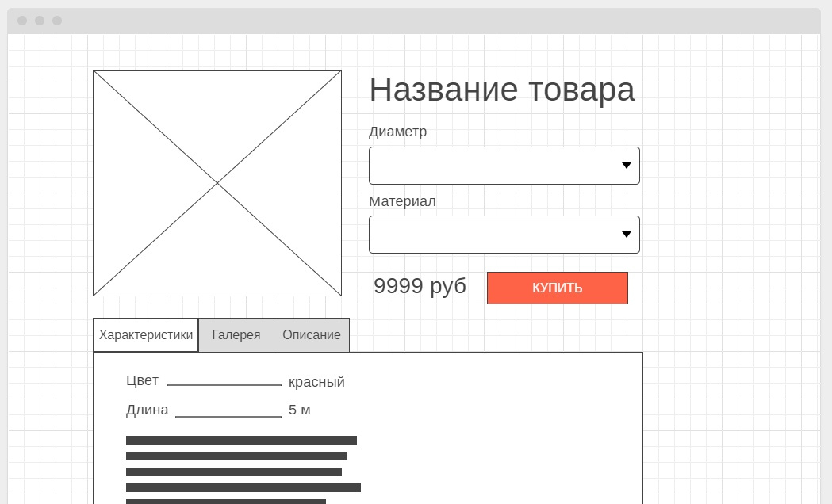Screen dimensions: 832x504
Task: Click the КУПИТЬ button
Action: pyautogui.click(x=557, y=288)
